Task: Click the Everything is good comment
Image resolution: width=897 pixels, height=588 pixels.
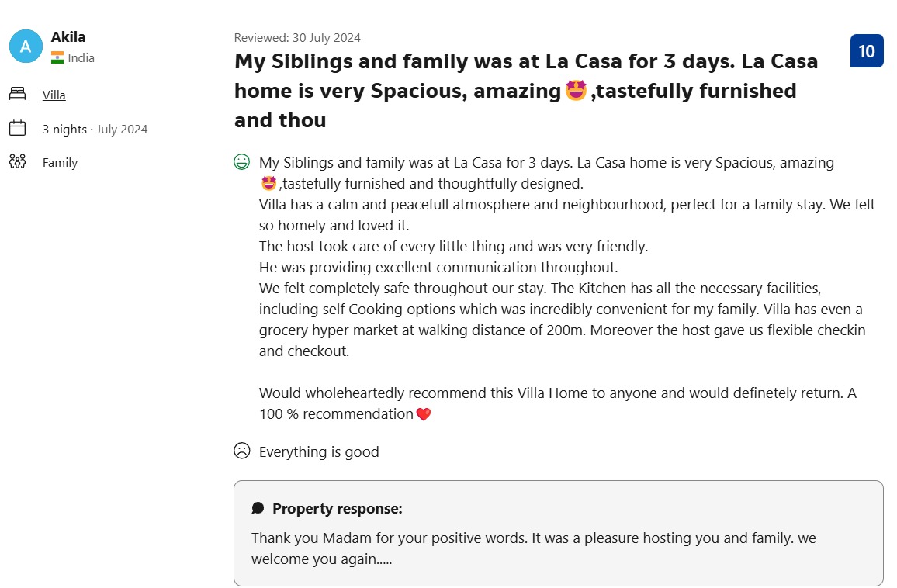Action: pos(319,452)
